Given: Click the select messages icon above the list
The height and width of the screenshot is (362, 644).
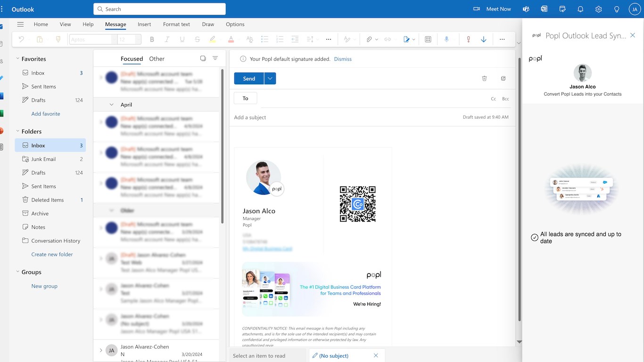Looking at the screenshot, I should coord(203,58).
